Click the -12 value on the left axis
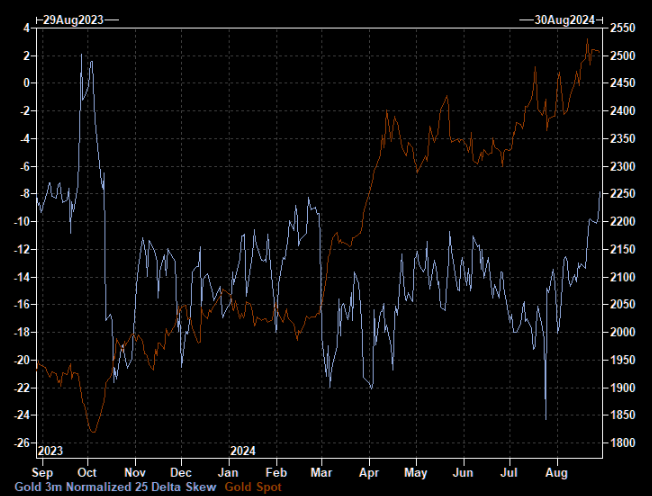This screenshot has height=496, width=652. (x=20, y=249)
